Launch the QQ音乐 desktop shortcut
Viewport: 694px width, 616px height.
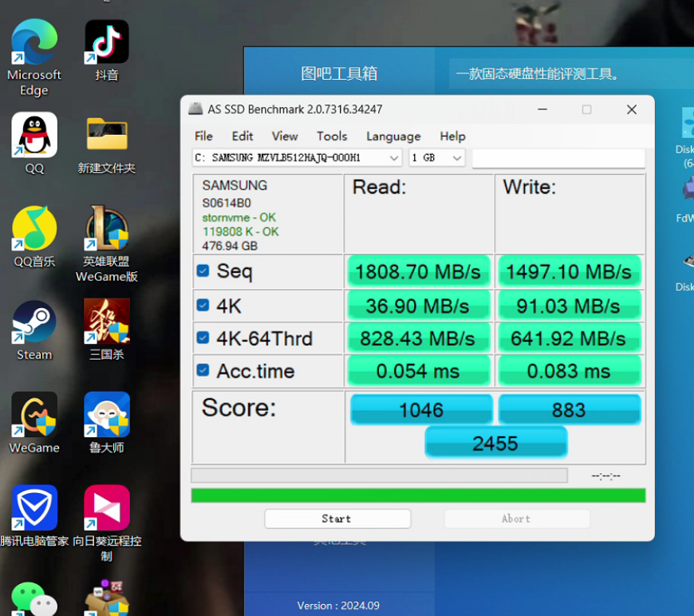pos(34,227)
